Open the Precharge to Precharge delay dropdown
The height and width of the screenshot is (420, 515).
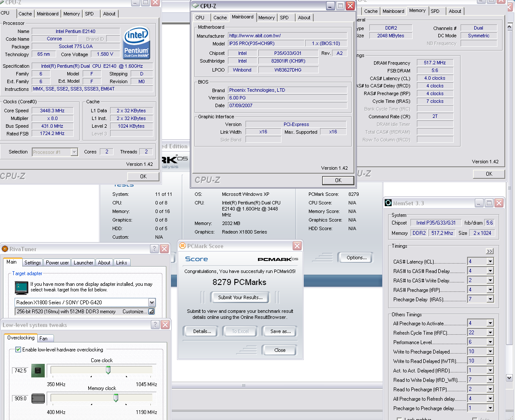click(x=490, y=408)
